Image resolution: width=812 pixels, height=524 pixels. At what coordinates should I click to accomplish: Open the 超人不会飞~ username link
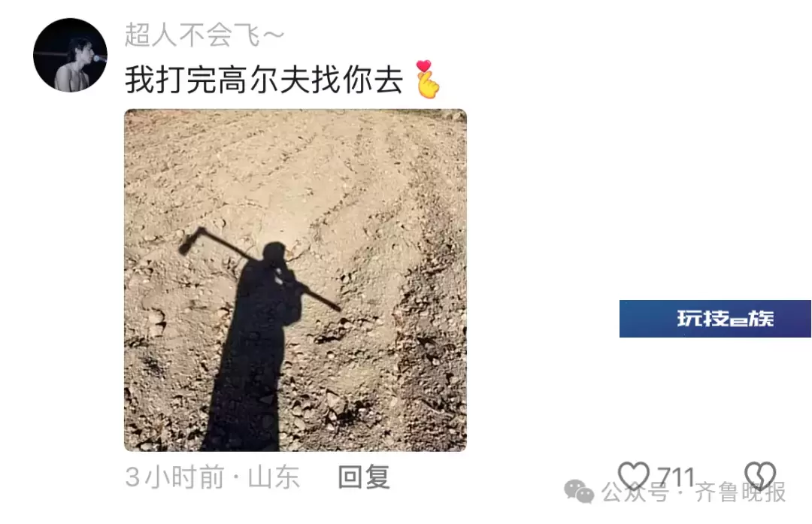pyautogui.click(x=205, y=35)
